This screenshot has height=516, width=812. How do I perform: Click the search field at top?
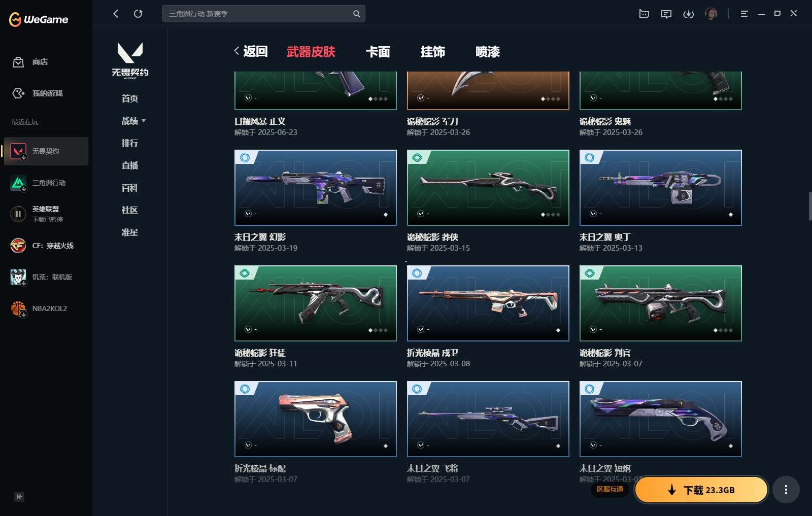263,14
